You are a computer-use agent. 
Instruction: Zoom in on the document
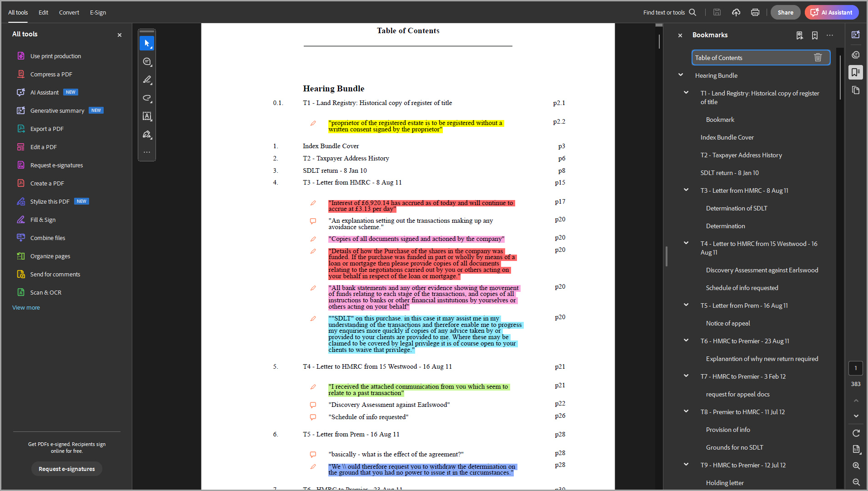(856, 466)
